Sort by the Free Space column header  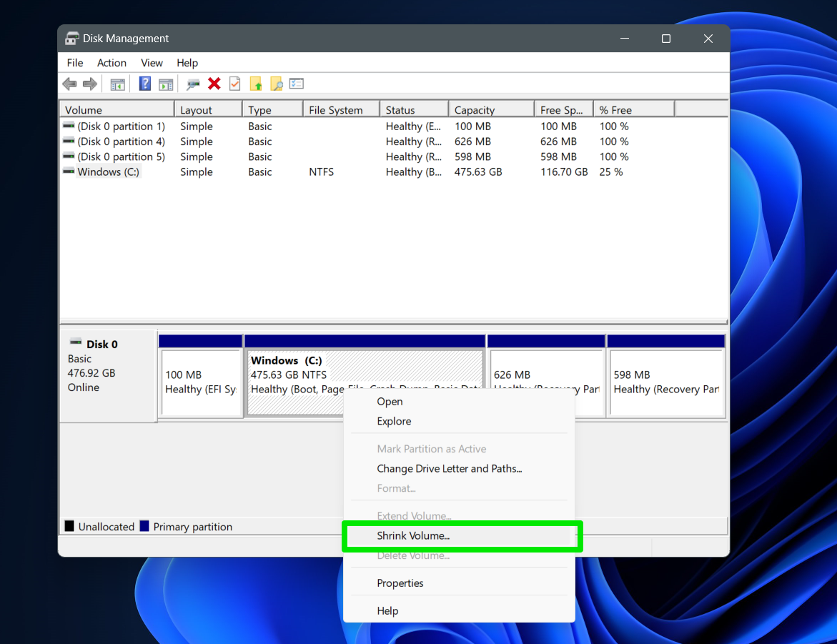coord(564,110)
